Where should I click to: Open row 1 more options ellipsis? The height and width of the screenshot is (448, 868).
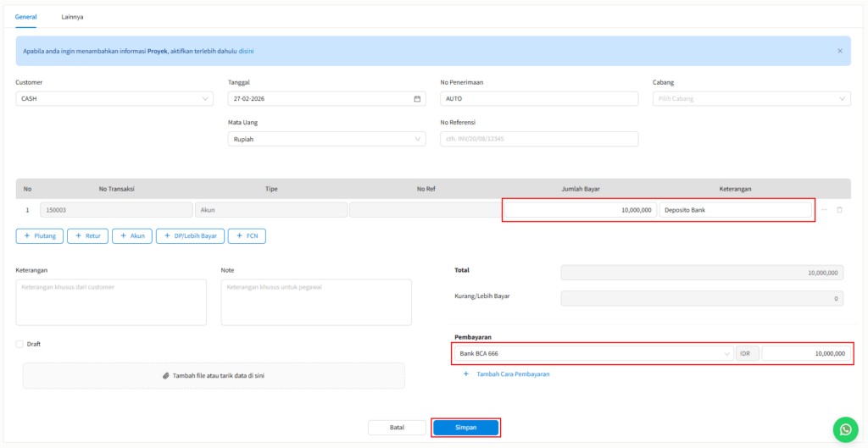824,210
